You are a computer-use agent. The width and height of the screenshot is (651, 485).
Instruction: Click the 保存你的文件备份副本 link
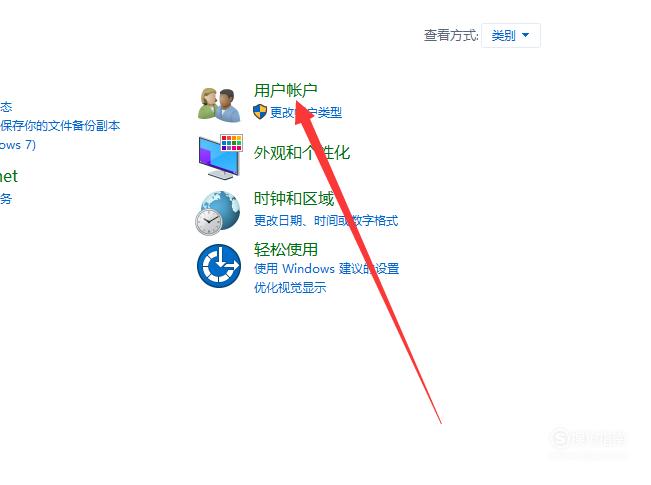tap(60, 125)
